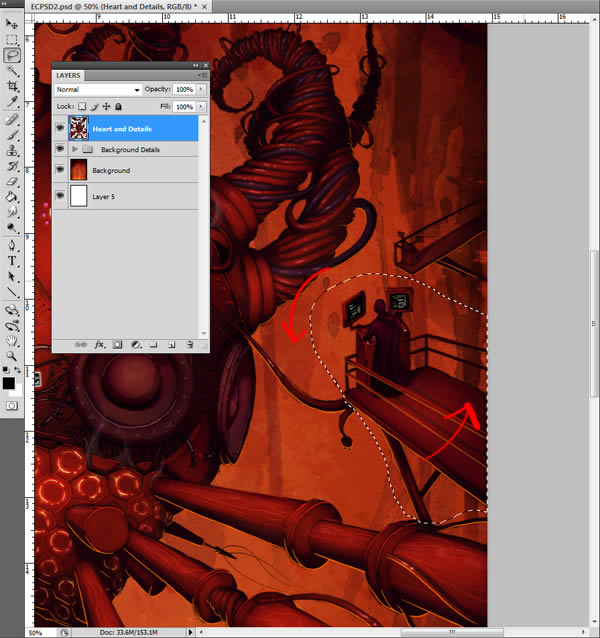
Task: Select the Heart and Details layer thumbnail
Action: click(79, 128)
